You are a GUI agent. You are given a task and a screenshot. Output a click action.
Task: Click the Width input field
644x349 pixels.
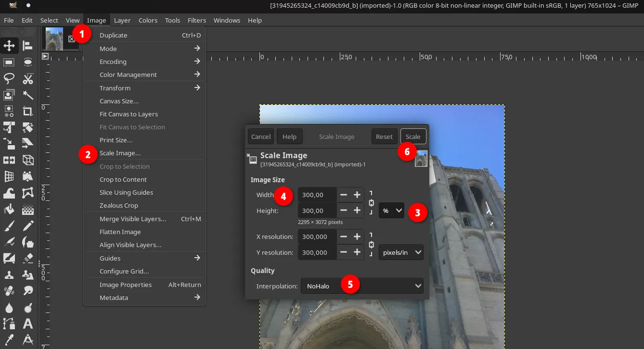(317, 195)
